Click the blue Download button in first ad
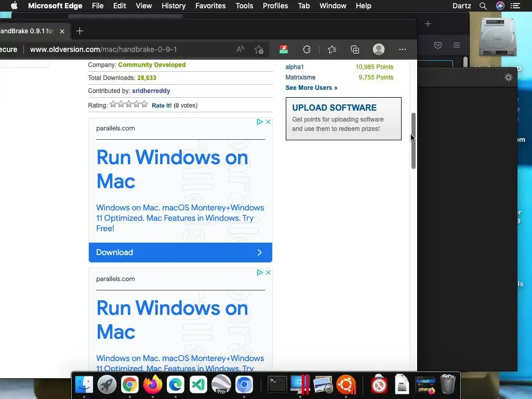532x399 pixels. coord(180,252)
